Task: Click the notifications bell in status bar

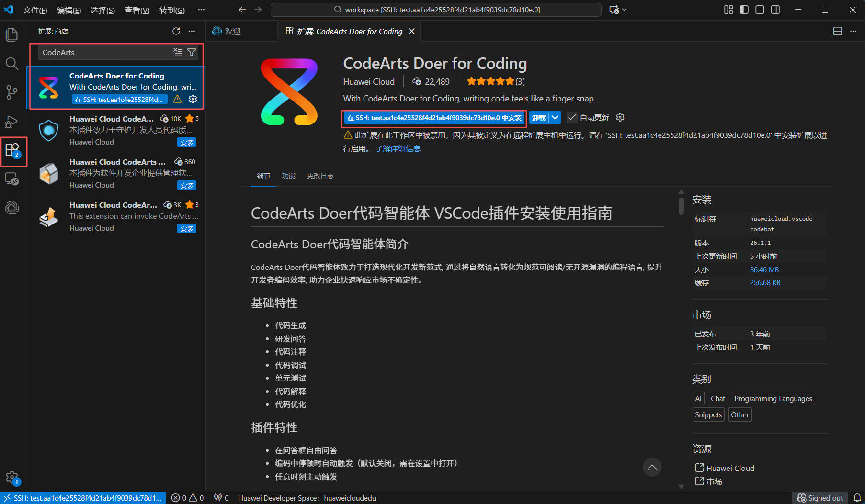Action: pos(857,498)
